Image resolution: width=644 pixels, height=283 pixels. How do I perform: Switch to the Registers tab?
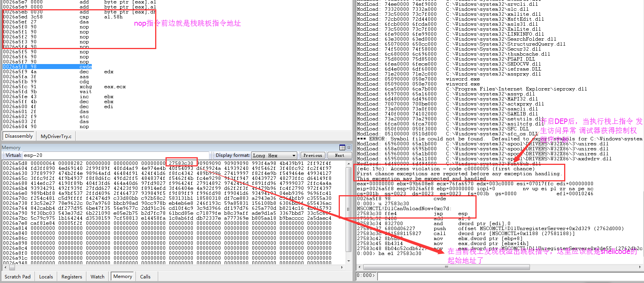pyautogui.click(x=71, y=276)
